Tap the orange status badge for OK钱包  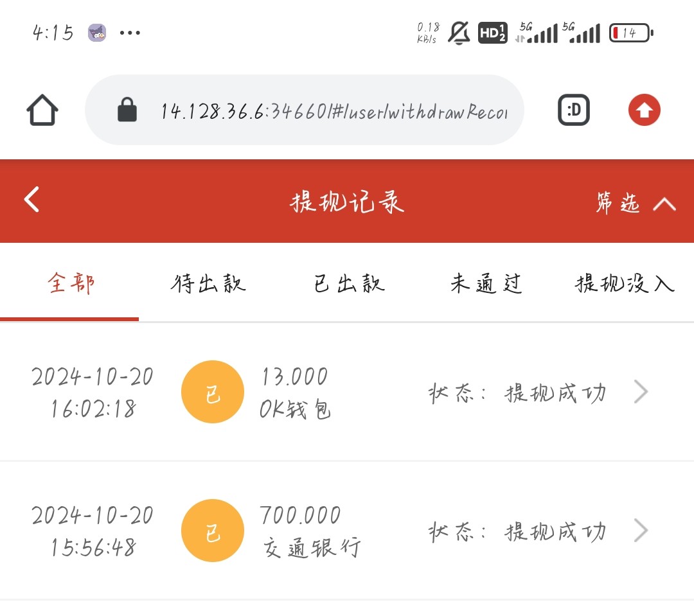pyautogui.click(x=213, y=392)
